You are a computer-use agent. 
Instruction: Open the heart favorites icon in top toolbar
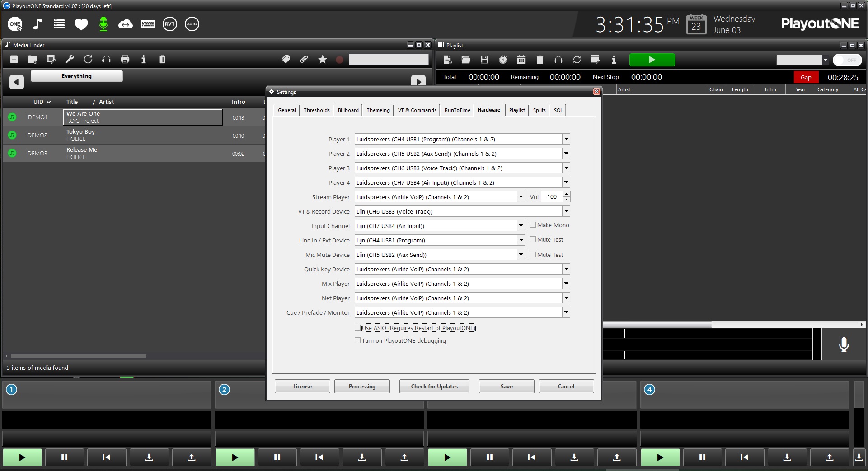tap(81, 24)
